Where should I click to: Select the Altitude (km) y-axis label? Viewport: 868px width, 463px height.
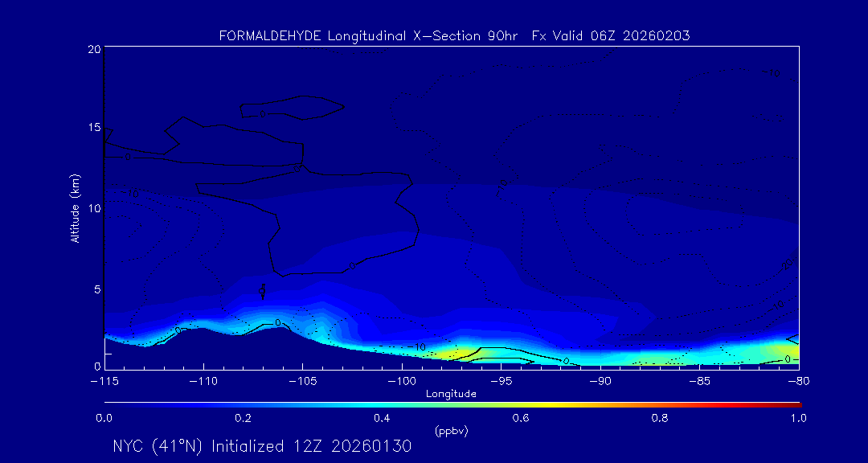pyautogui.click(x=75, y=207)
